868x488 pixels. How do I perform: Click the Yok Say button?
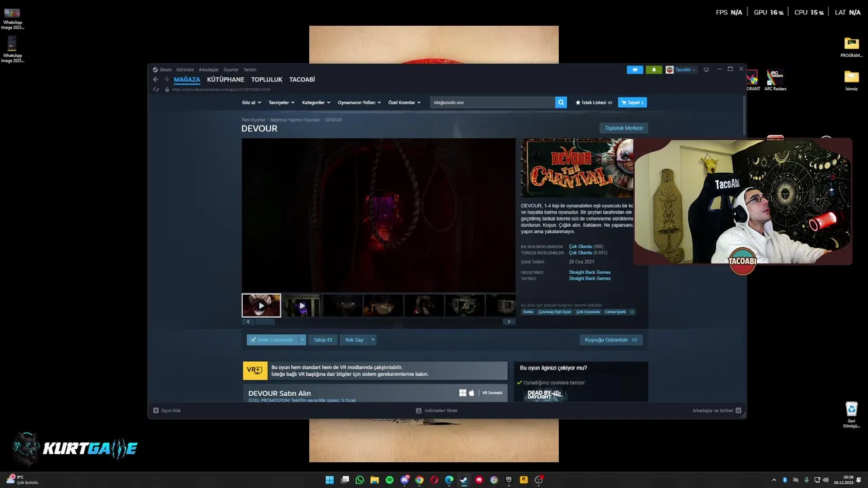click(354, 340)
